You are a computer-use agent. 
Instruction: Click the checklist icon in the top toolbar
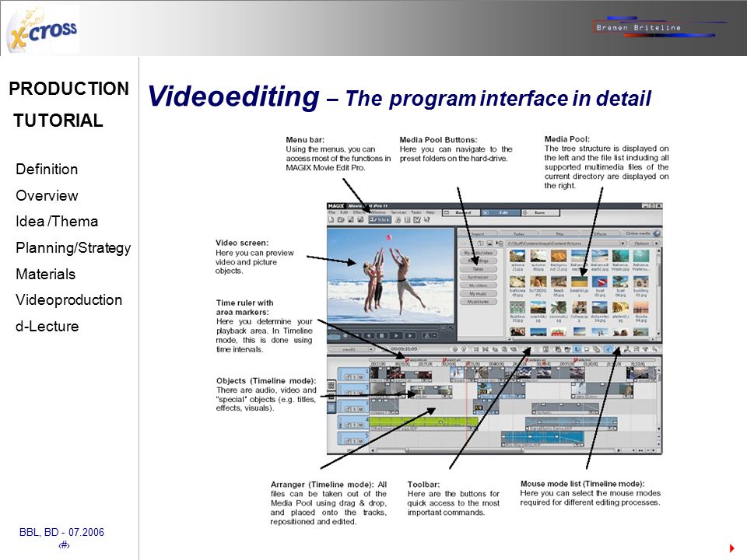(417, 220)
